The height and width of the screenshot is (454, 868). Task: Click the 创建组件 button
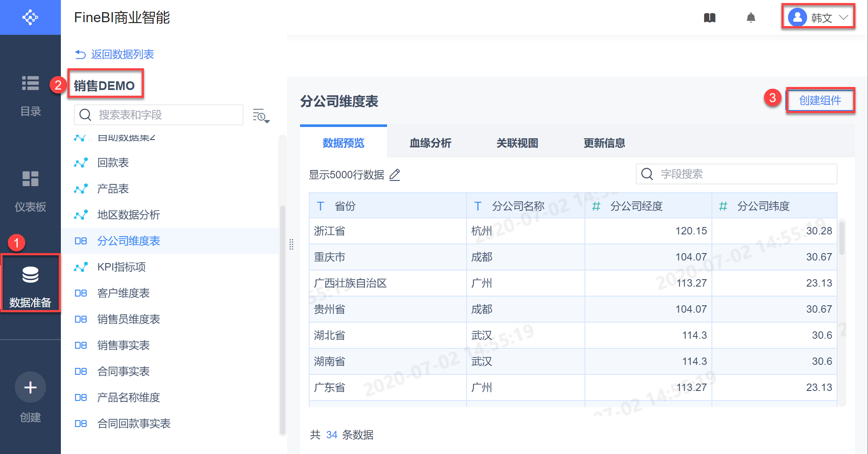[x=820, y=100]
